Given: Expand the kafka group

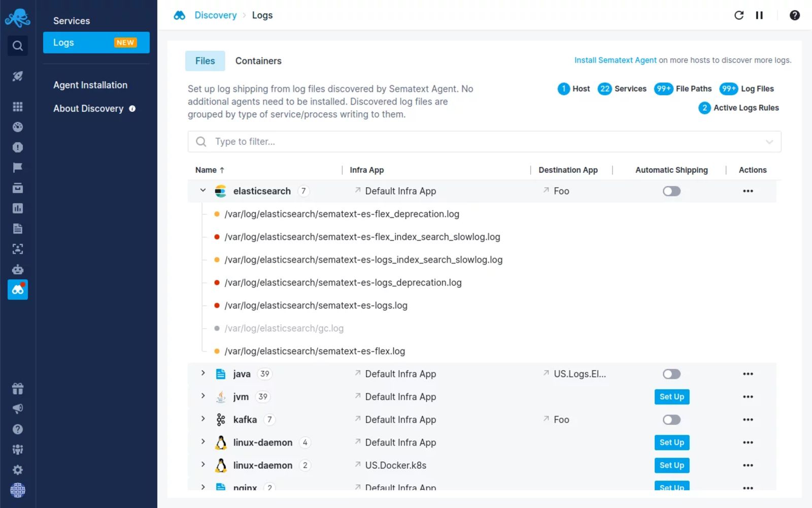Looking at the screenshot, I should point(203,419).
